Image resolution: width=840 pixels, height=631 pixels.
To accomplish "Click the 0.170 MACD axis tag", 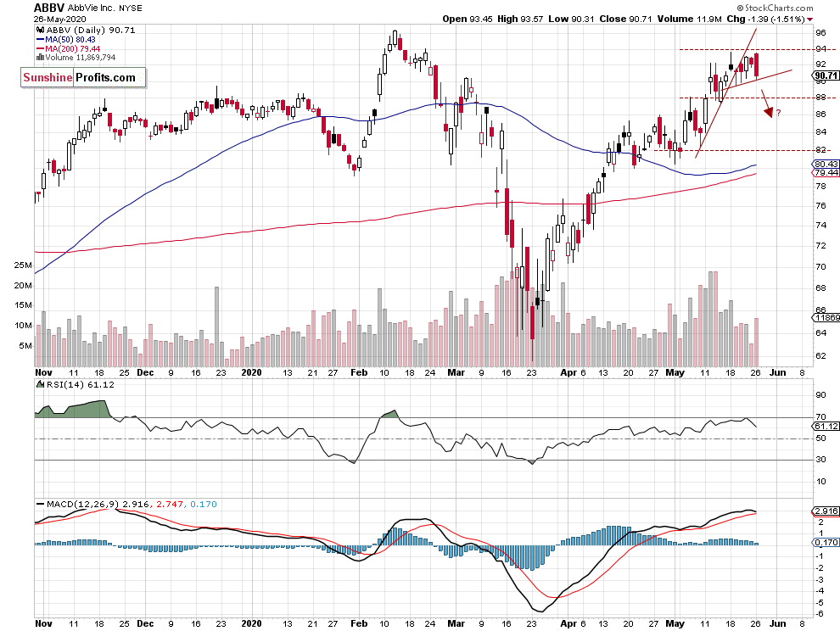I will pos(826,543).
